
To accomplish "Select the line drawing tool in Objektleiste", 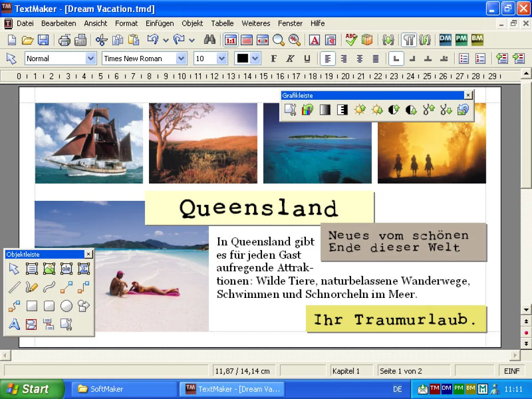I will click(x=14, y=287).
